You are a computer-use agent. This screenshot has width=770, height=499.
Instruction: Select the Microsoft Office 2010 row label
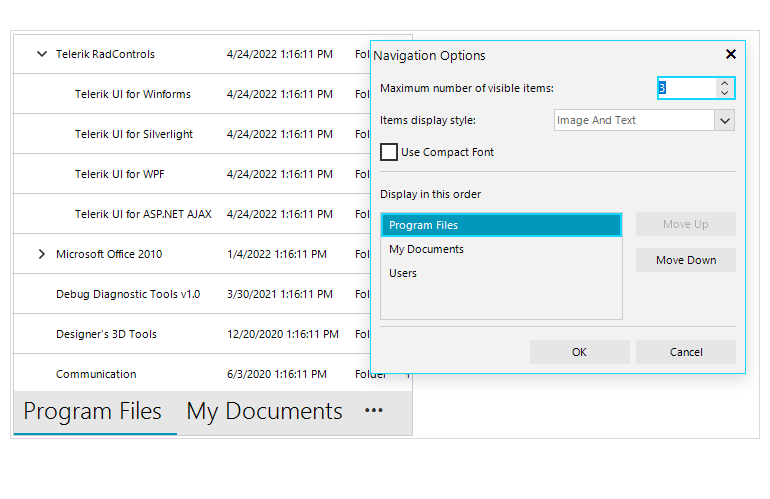pyautogui.click(x=109, y=254)
